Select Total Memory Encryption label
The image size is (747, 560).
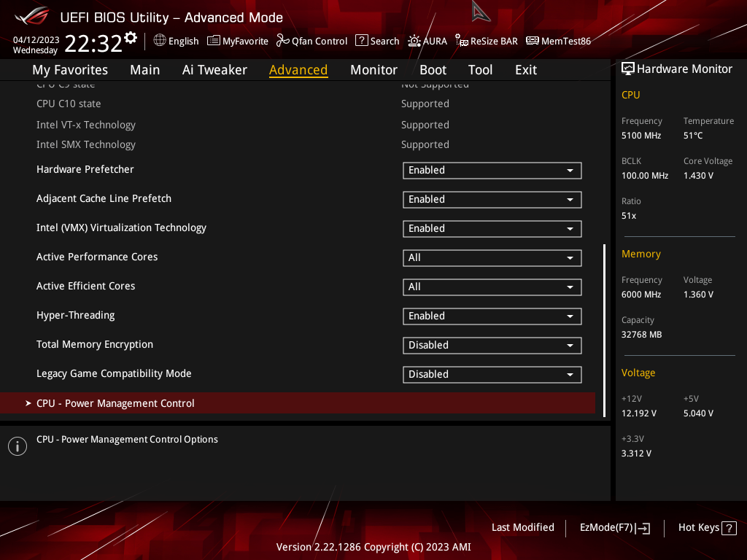[x=95, y=345]
